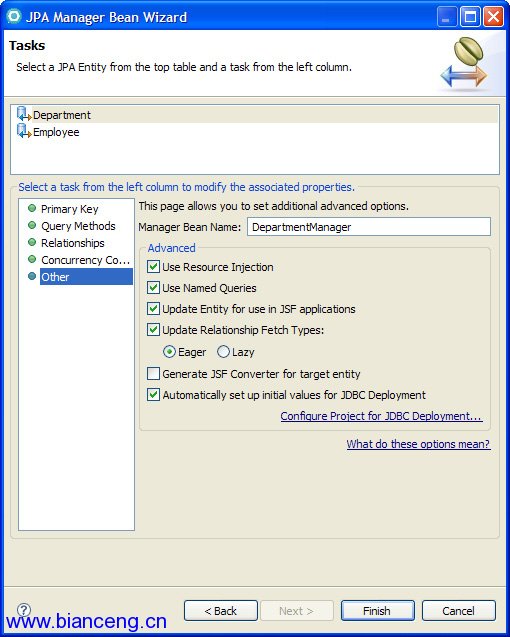Disable Use Resource Injection checkbox
Screen dimensions: 510x637
pyautogui.click(x=153, y=267)
